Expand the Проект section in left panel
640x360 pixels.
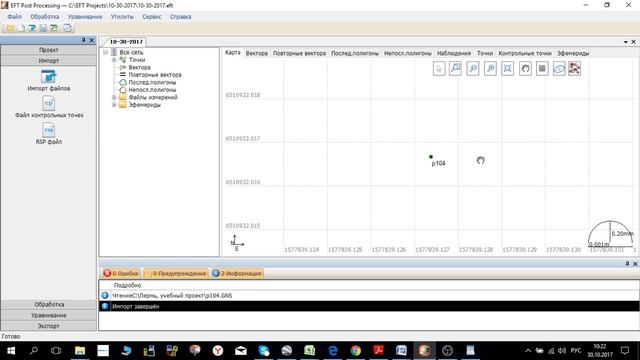pyautogui.click(x=49, y=50)
